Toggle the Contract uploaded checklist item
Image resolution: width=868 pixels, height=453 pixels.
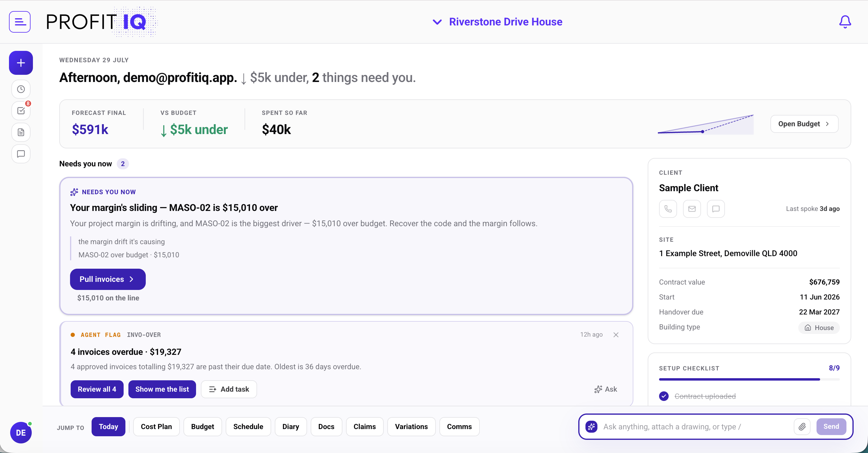point(664,396)
